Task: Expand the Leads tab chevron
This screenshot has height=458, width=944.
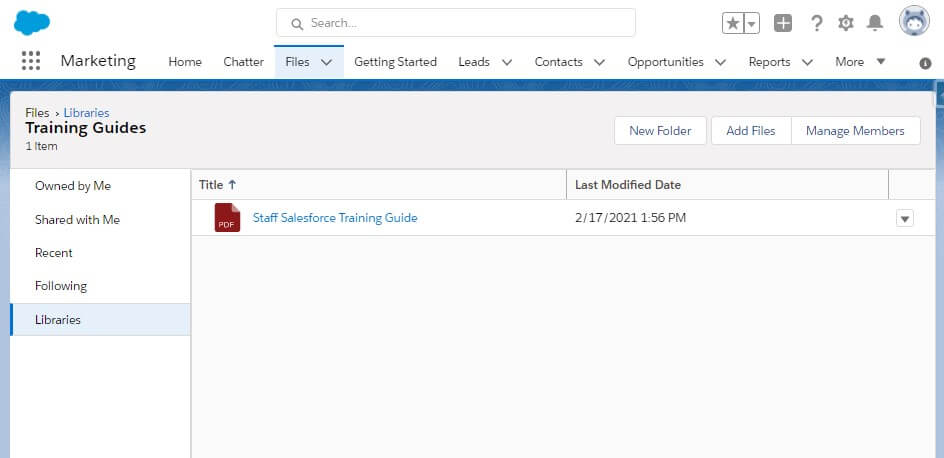Action: (x=507, y=62)
